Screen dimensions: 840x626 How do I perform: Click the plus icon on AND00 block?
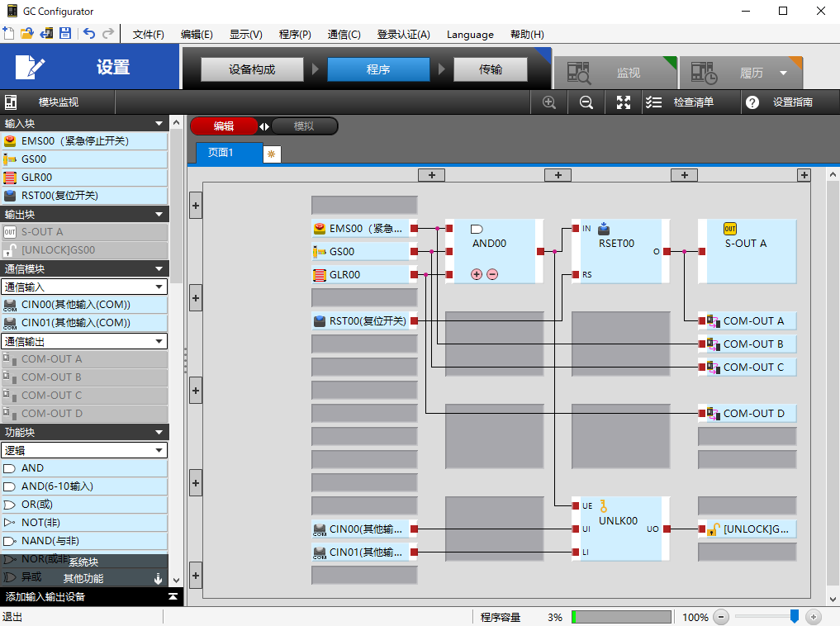477,274
